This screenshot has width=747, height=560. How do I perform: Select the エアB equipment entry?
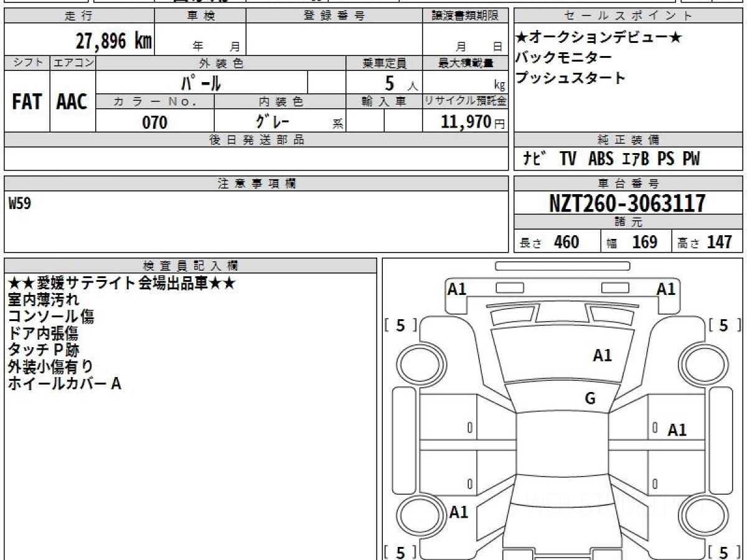tap(636, 159)
